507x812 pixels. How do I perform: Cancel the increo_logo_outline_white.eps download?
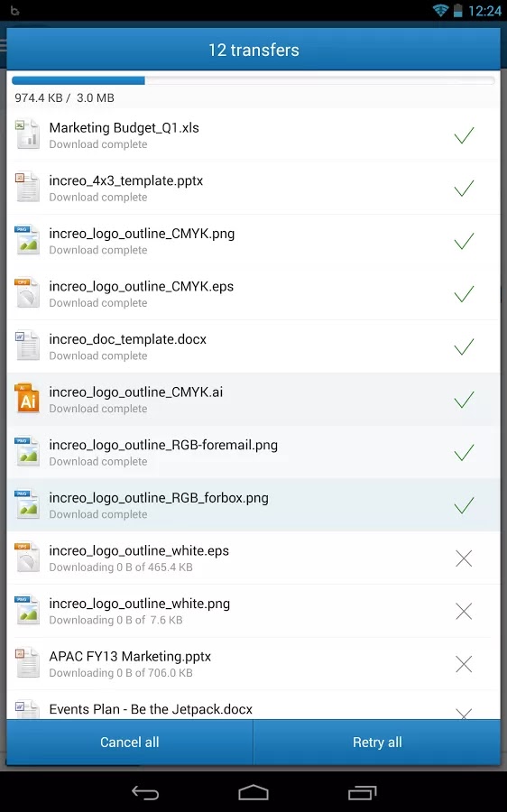(464, 558)
